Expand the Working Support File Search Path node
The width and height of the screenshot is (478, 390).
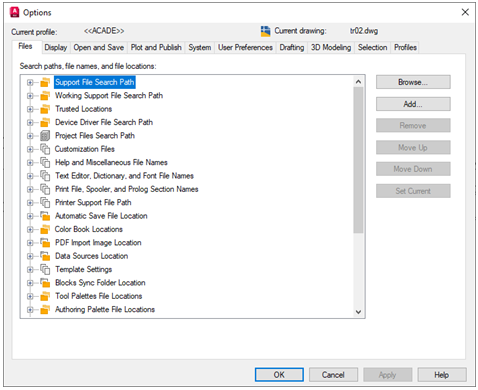(30, 96)
